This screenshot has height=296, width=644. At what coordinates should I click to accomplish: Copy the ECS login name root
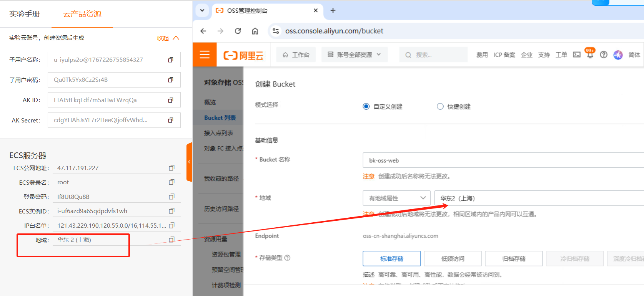171,182
